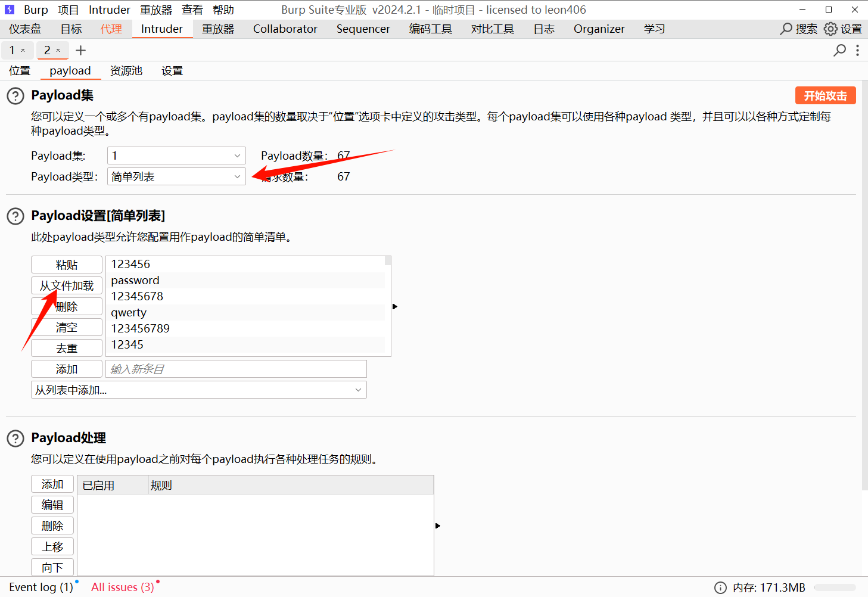This screenshot has height=597, width=868.
Task: Switch to the 对比工具 tab
Action: tap(493, 29)
